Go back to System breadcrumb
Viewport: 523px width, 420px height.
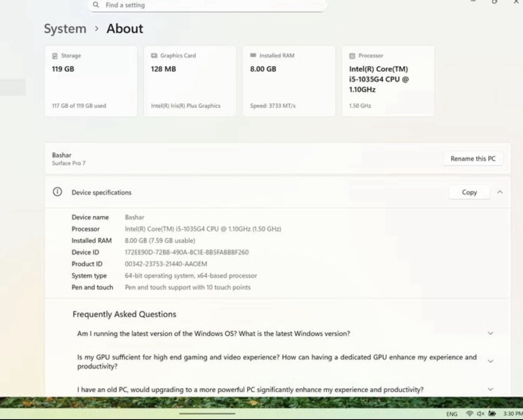click(x=65, y=29)
